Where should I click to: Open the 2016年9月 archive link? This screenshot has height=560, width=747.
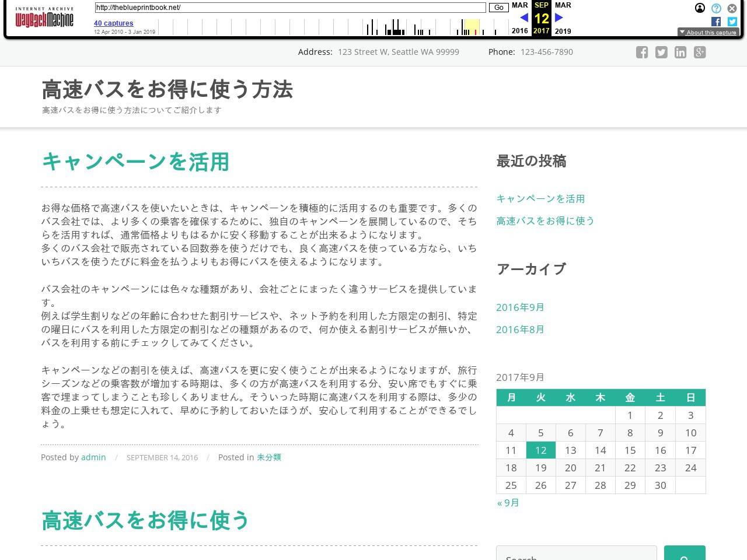[x=520, y=307]
